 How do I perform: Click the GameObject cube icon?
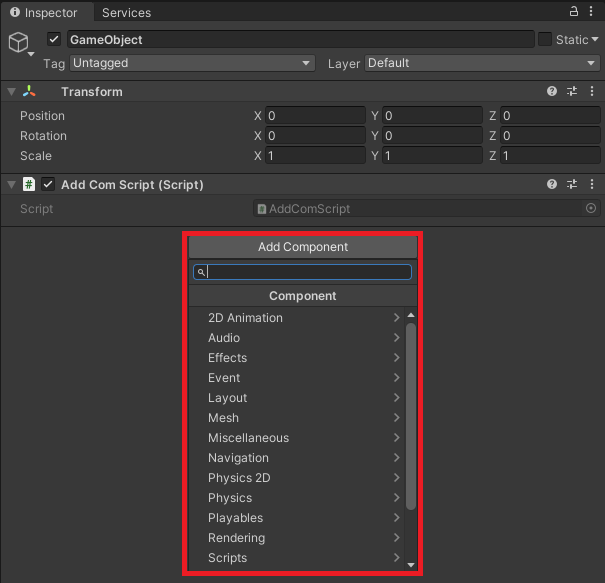[x=18, y=42]
